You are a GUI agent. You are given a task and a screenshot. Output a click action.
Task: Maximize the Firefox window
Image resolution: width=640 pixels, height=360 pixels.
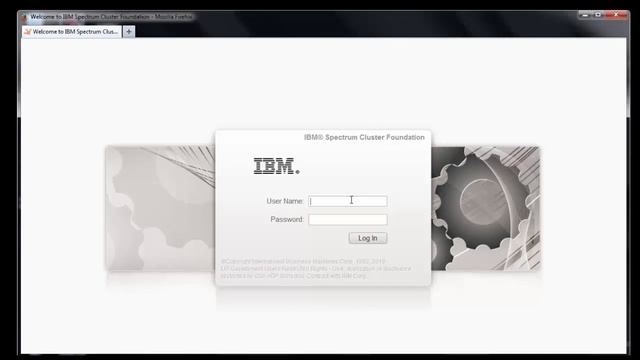(598, 15)
